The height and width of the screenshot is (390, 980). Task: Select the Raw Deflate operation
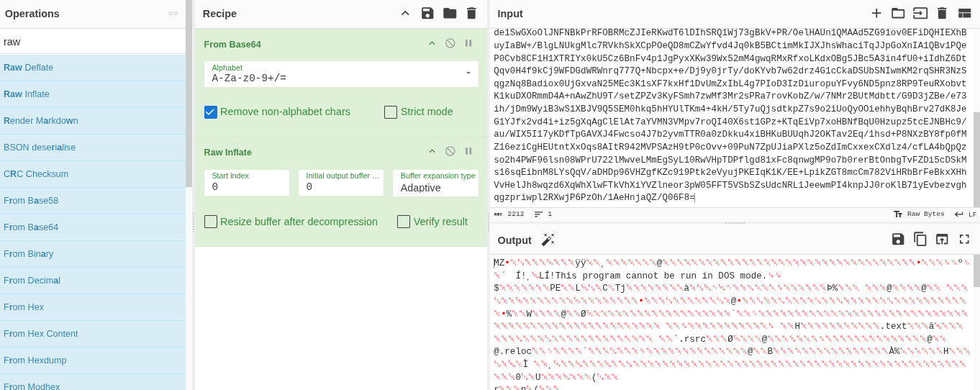93,68
